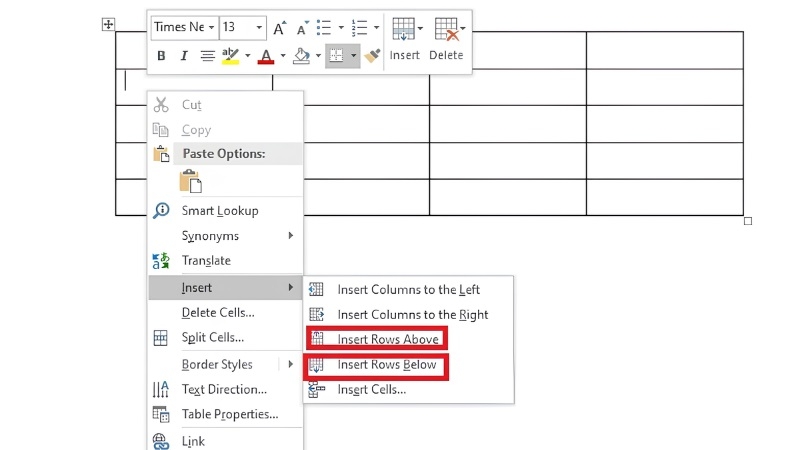Click the Borders icon in mini toolbar
Image resolution: width=800 pixels, height=450 pixels.
pos(336,56)
